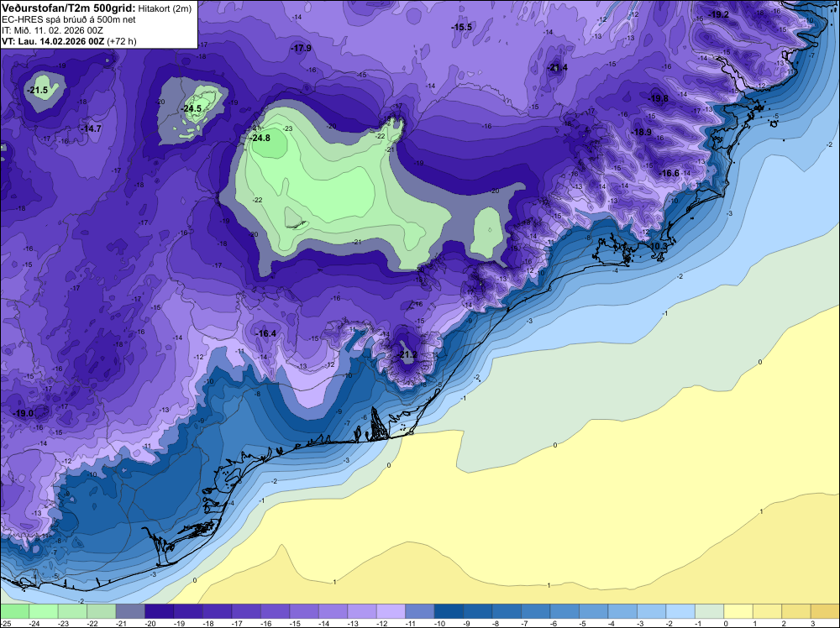Click the valid time "VT: Lau. 14.02.2026 00Z"
This screenshot has width=840, height=628.
(54, 41)
